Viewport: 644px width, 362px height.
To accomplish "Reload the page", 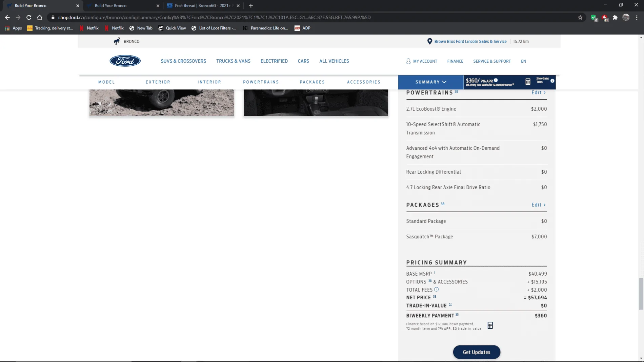I will coord(29,17).
